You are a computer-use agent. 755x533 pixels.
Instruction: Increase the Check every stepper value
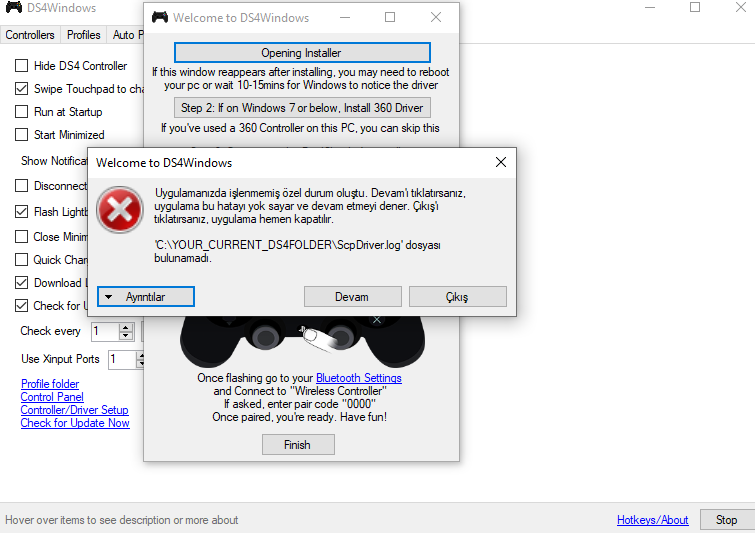[126, 327]
